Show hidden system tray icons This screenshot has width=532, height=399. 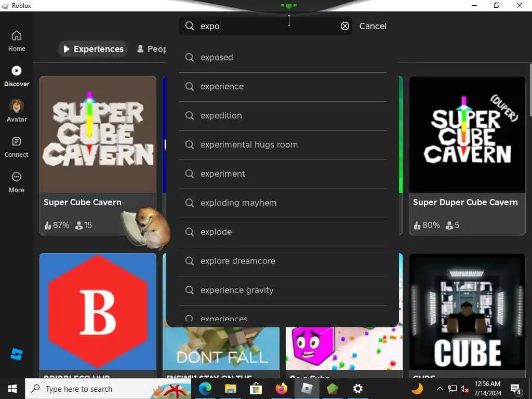440,389
